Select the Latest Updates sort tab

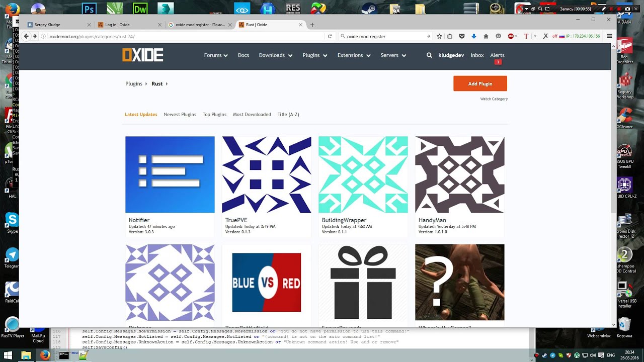coord(141,114)
